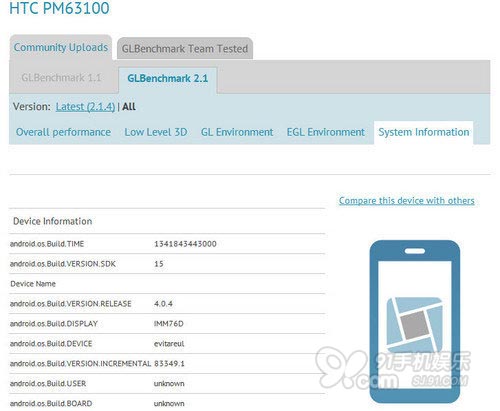Select the 83349.1 incremental value
The height and width of the screenshot is (411, 500).
(169, 364)
